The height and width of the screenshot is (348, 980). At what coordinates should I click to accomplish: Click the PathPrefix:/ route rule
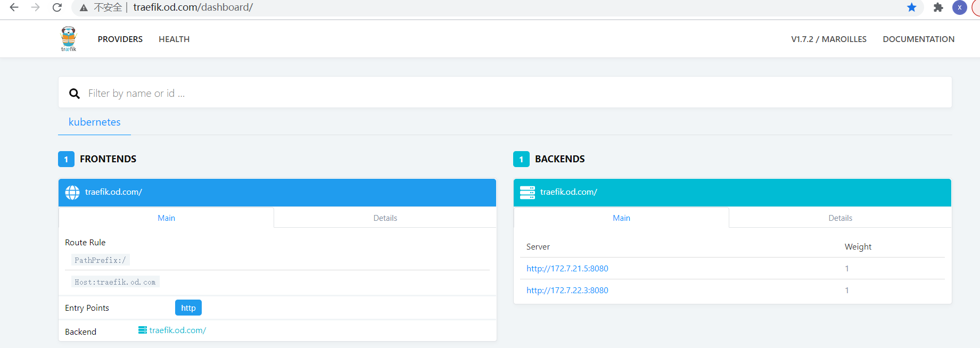pyautogui.click(x=101, y=260)
